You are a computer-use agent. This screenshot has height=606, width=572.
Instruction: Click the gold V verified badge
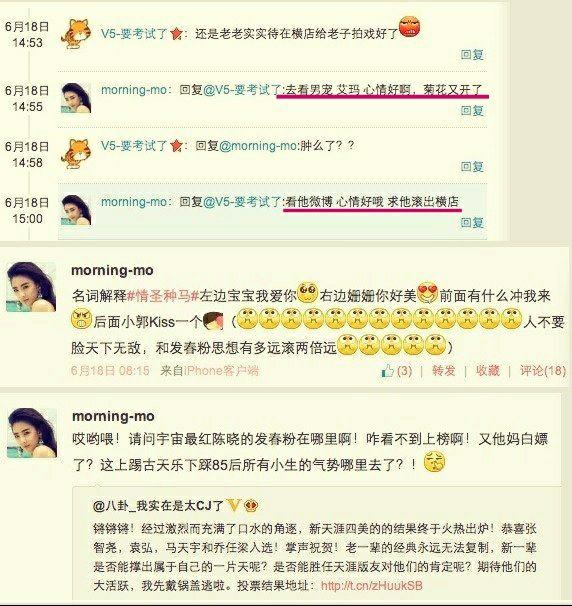[234, 505]
